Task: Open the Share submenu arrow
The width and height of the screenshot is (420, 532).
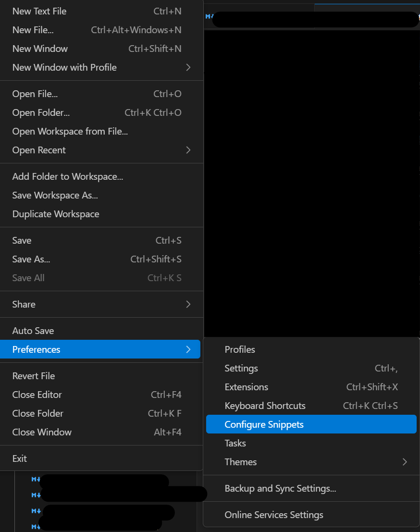Action: [188, 304]
